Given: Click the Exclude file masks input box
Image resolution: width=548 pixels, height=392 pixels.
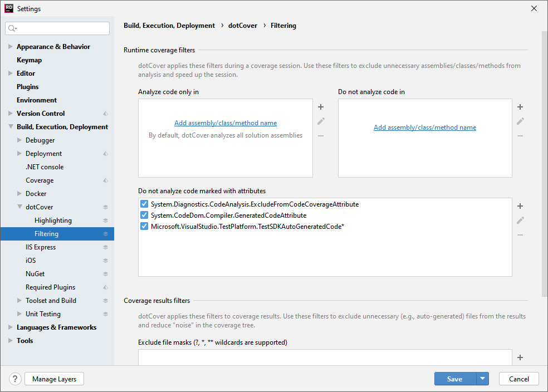Looking at the screenshot, I should [x=325, y=357].
